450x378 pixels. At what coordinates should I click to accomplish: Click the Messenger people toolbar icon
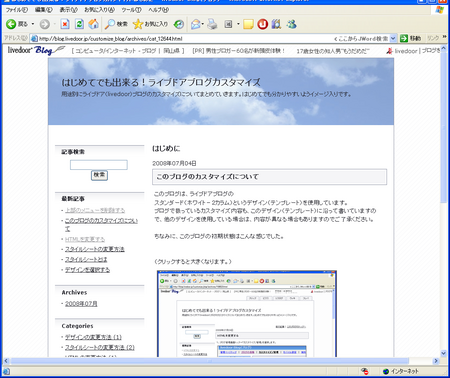pyautogui.click(x=292, y=24)
